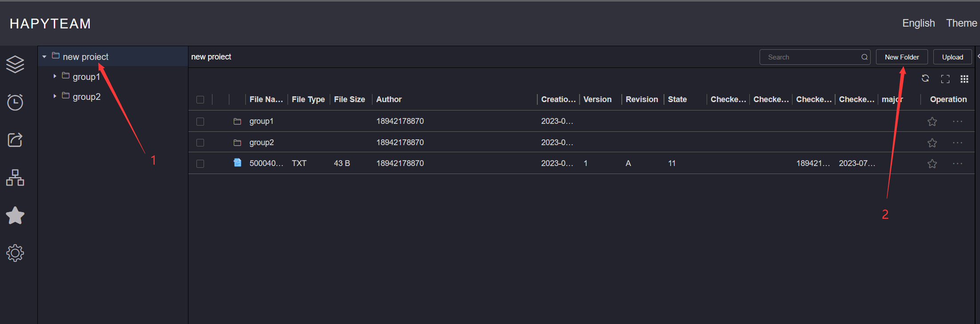Viewport: 980px width, 324px height.
Task: Open the 500040… file name
Action: (266, 163)
